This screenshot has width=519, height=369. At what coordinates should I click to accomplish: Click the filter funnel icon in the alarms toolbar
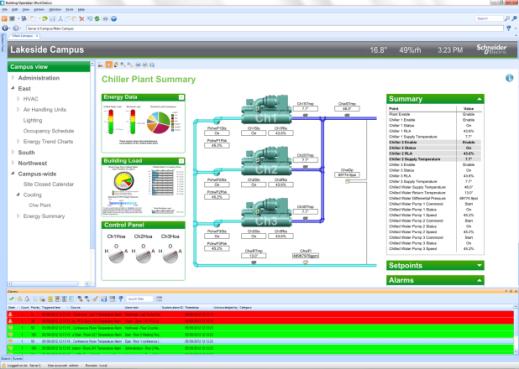121,299
